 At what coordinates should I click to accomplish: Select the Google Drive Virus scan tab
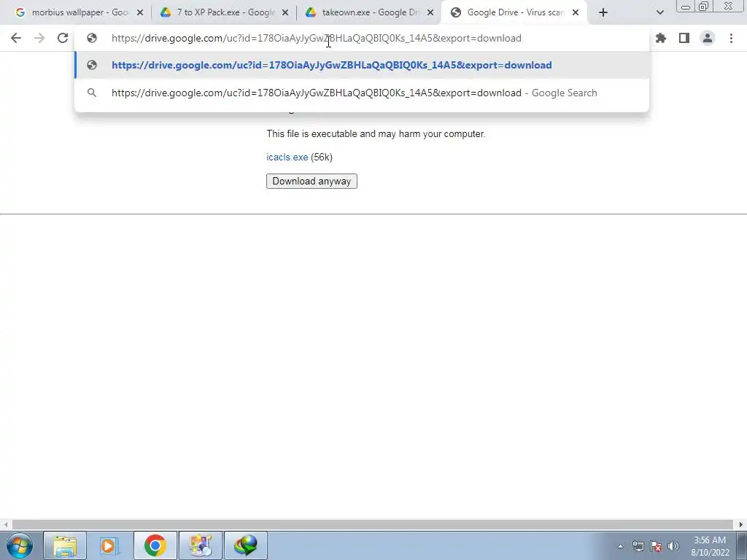click(514, 13)
